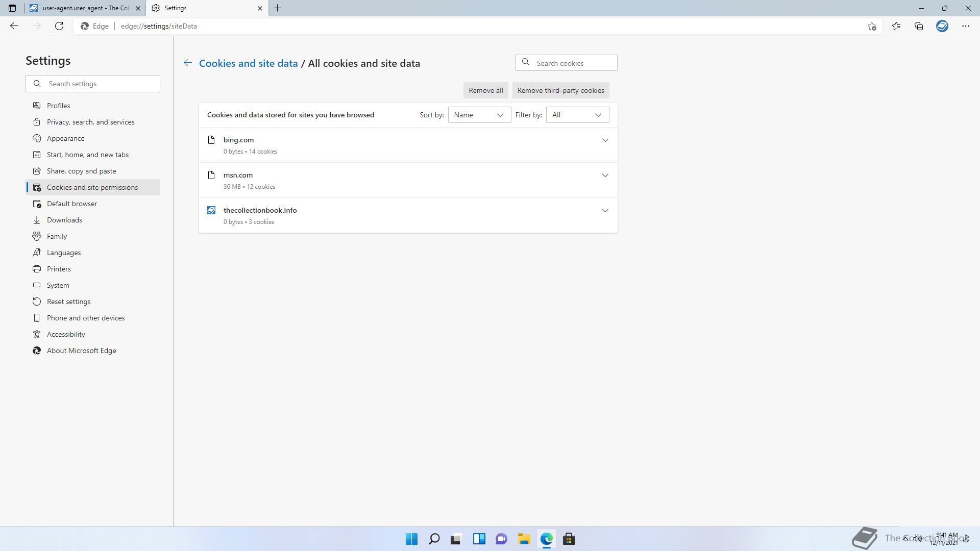
Task: Click the Remove all button
Action: pos(485,90)
